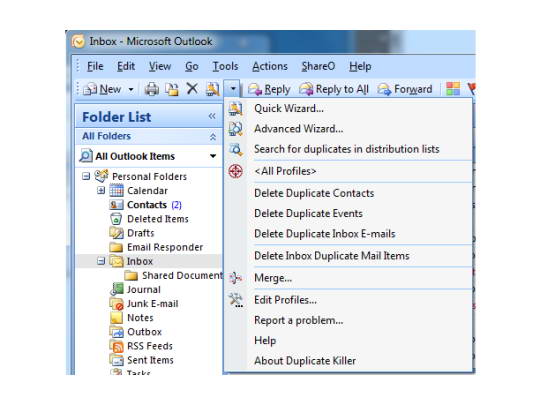Open the All Outlook Items dropdown
Image resolution: width=540 pixels, height=405 pixels.
point(213,156)
